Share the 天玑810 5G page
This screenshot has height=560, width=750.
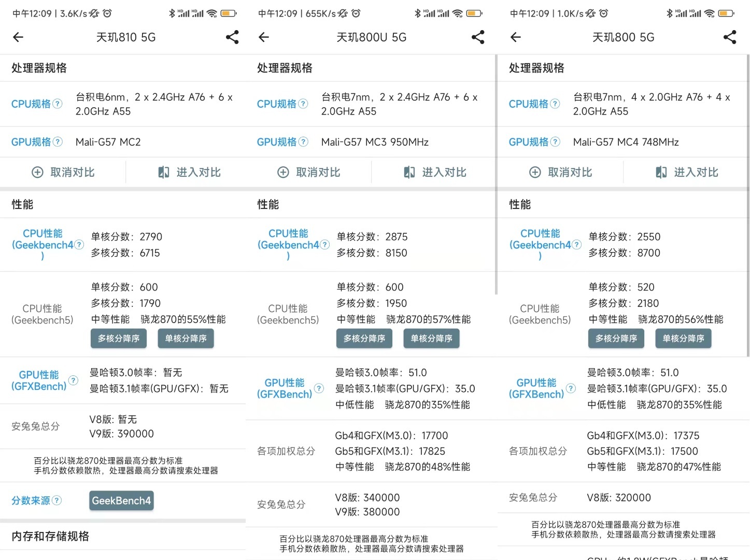pyautogui.click(x=232, y=37)
